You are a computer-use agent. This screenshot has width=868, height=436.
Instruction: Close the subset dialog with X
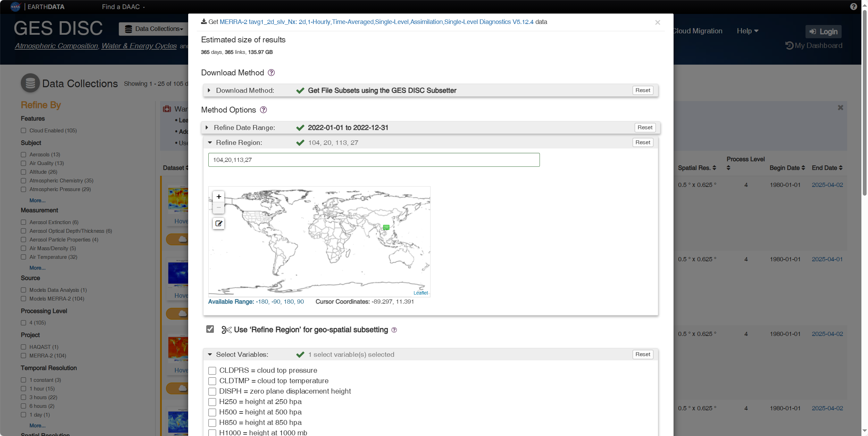[658, 23]
